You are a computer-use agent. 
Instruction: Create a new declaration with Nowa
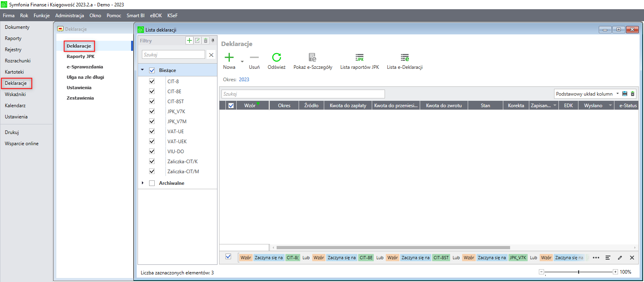click(x=229, y=62)
